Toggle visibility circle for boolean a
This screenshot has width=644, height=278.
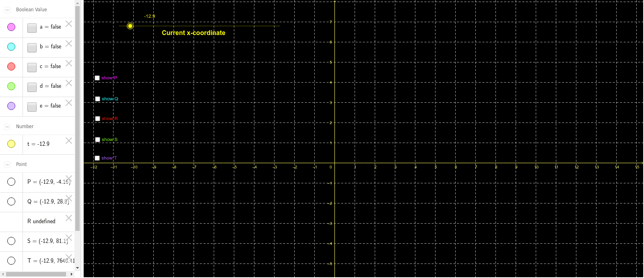coord(11,27)
